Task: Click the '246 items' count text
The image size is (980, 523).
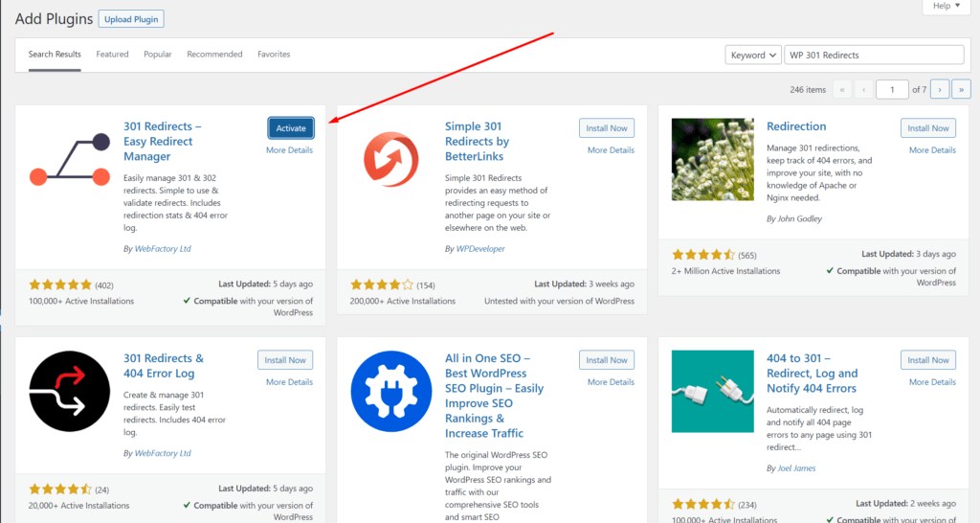Action: click(x=808, y=90)
